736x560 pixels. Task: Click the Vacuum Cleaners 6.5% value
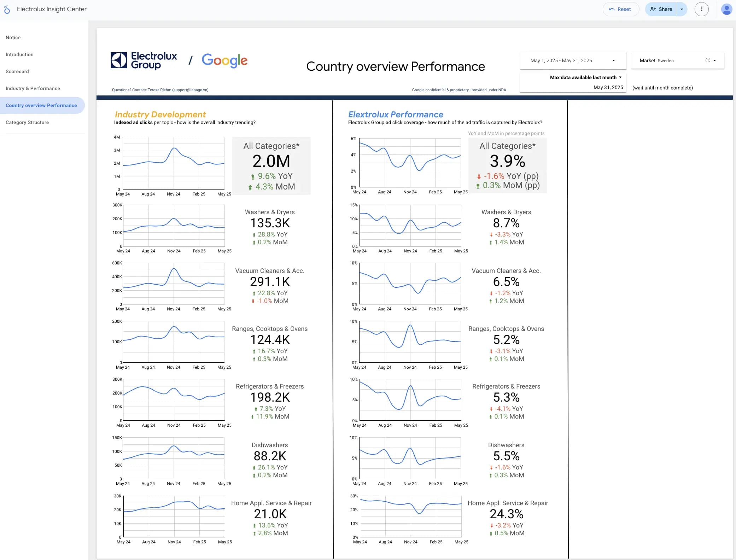[506, 282]
